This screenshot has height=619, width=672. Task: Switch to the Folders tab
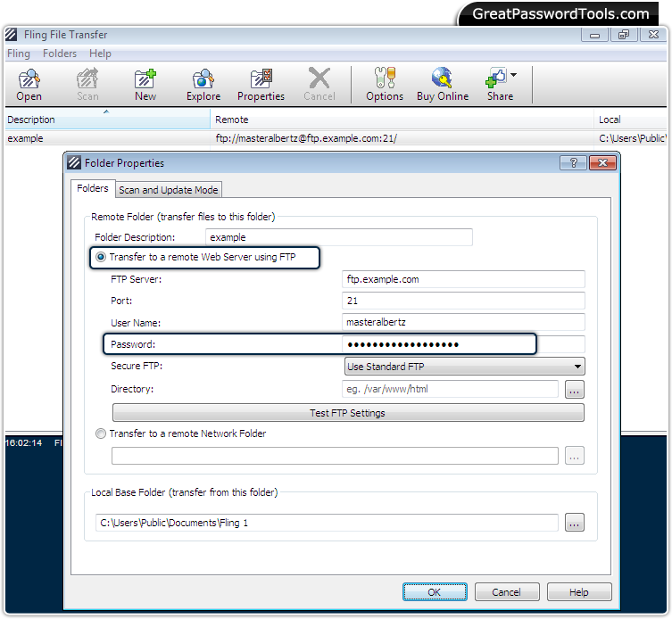[93, 188]
